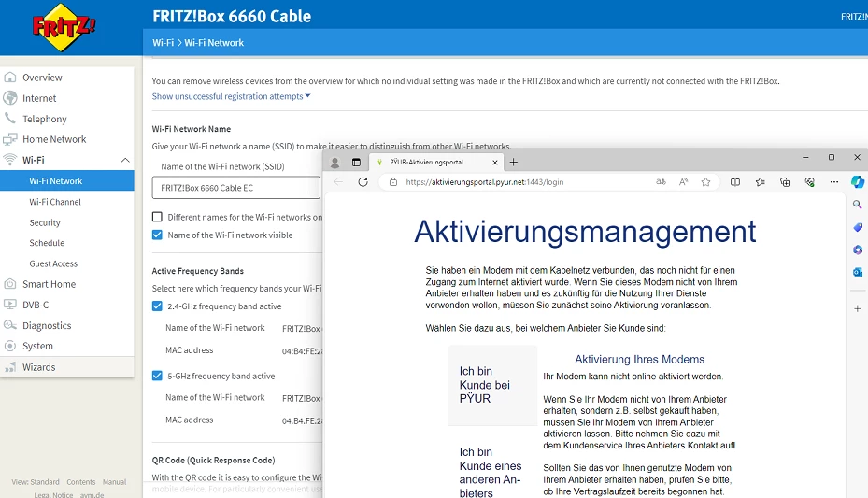Click the FRITZ! logo
868x498 pixels.
click(x=64, y=27)
